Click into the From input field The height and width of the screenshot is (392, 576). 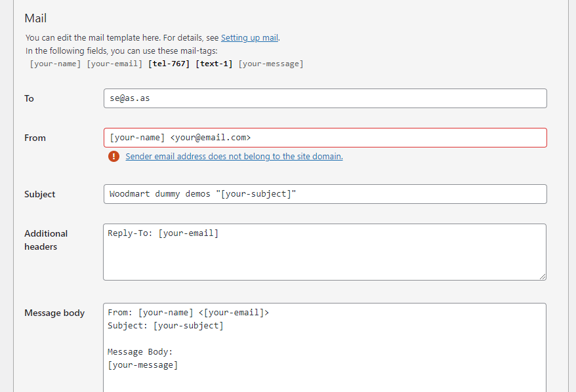tap(325, 138)
